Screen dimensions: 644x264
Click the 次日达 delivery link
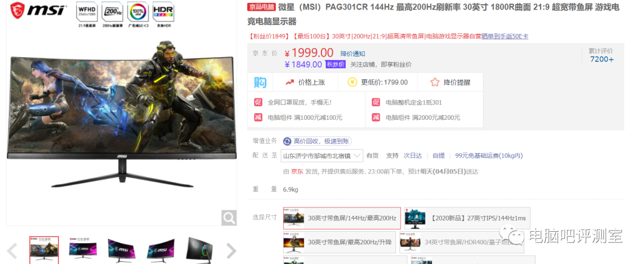tap(413, 156)
